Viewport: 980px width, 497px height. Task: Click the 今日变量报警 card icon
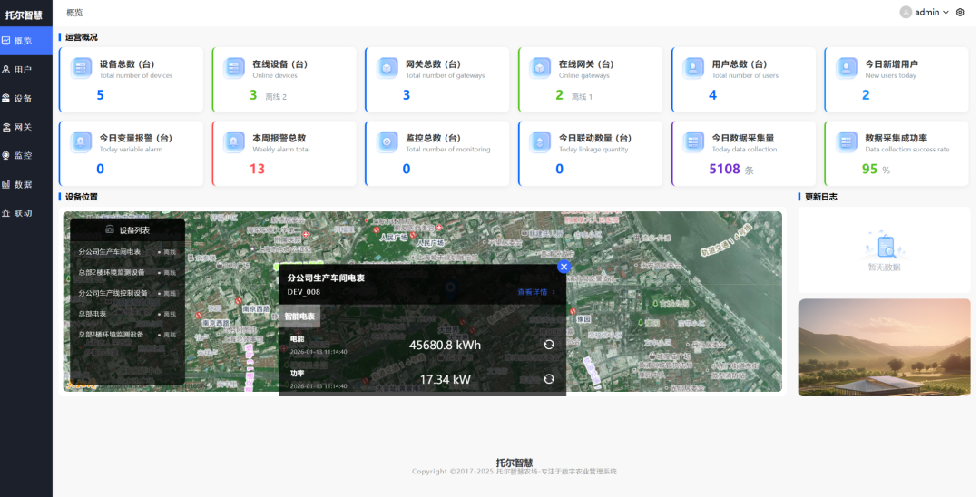[82, 141]
